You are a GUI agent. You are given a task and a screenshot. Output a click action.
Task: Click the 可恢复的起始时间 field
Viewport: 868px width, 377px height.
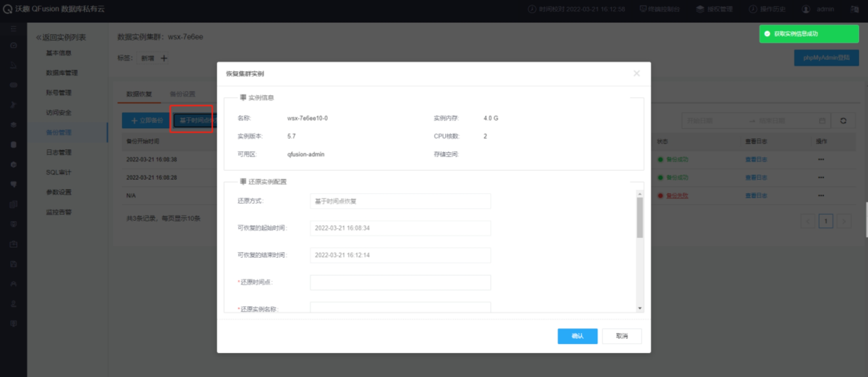(x=400, y=228)
